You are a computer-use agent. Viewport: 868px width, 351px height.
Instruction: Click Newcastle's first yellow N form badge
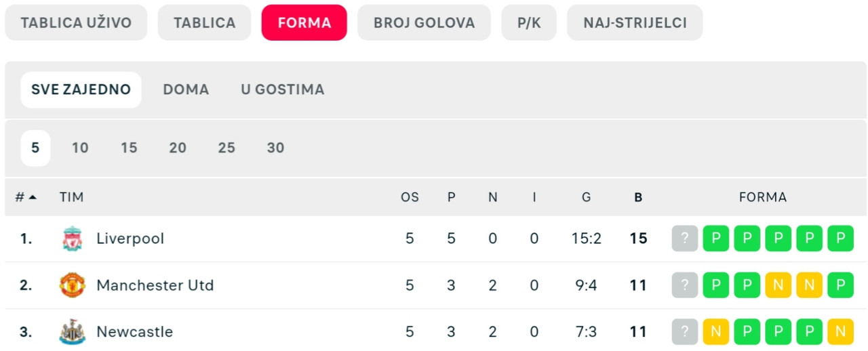(715, 332)
